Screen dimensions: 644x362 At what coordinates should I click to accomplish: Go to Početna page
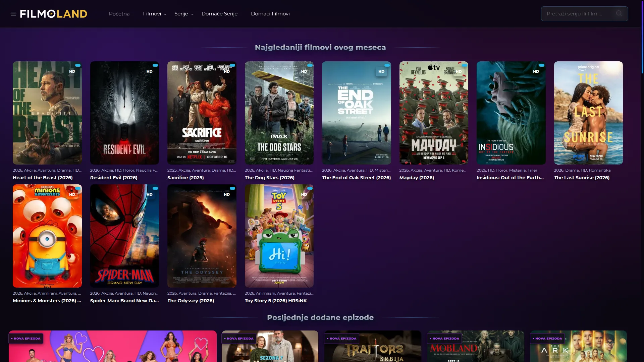click(x=119, y=14)
